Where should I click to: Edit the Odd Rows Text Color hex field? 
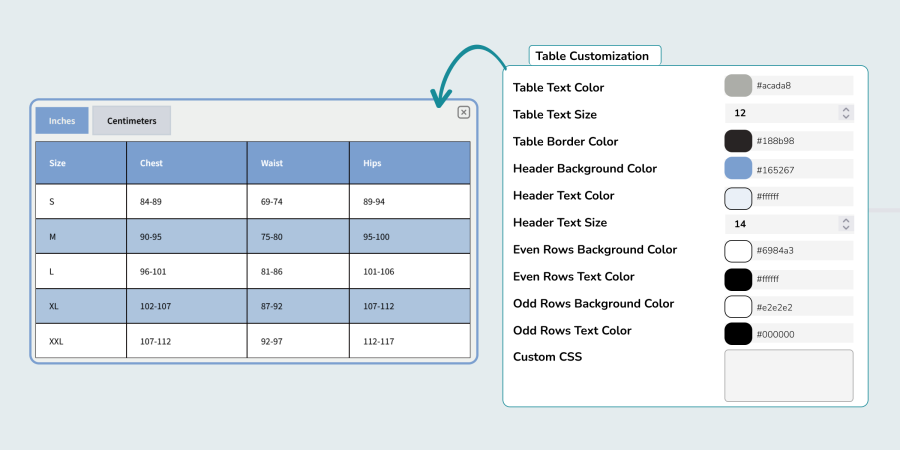pyautogui.click(x=803, y=334)
